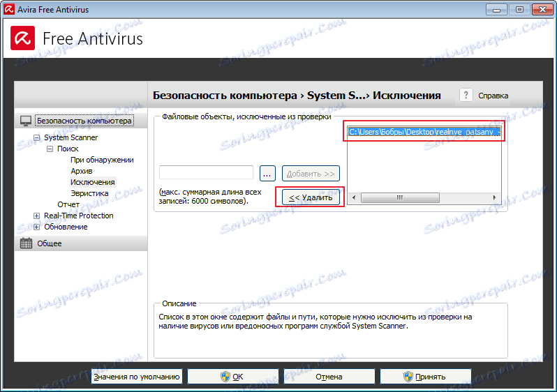Image resolution: width=557 pixels, height=392 pixels.
Task: Click the Справка help link
Action: [493, 96]
